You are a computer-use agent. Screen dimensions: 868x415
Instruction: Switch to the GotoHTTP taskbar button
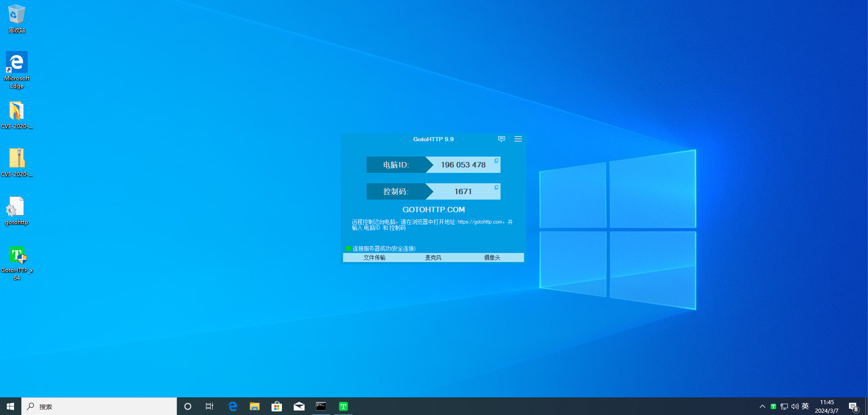point(343,406)
